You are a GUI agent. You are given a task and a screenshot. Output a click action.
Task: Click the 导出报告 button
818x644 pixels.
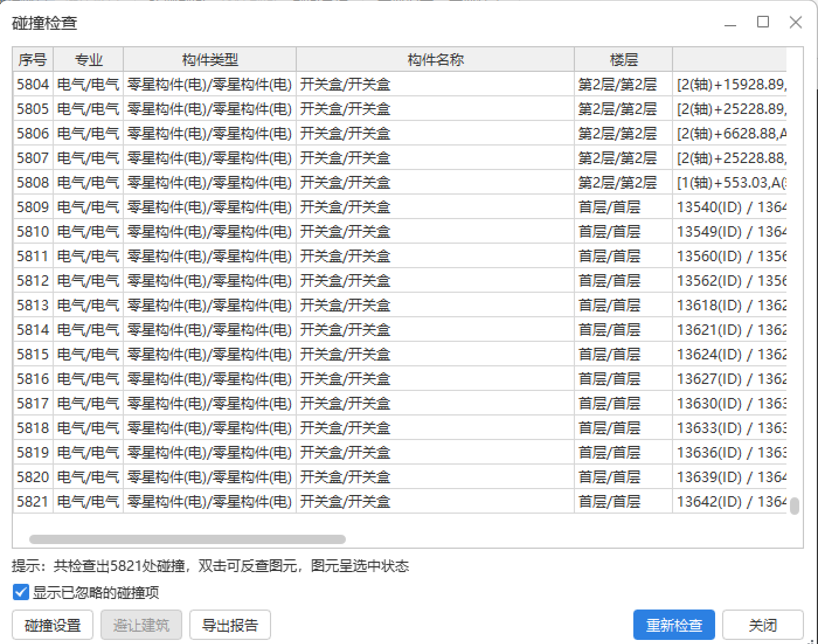(x=230, y=625)
